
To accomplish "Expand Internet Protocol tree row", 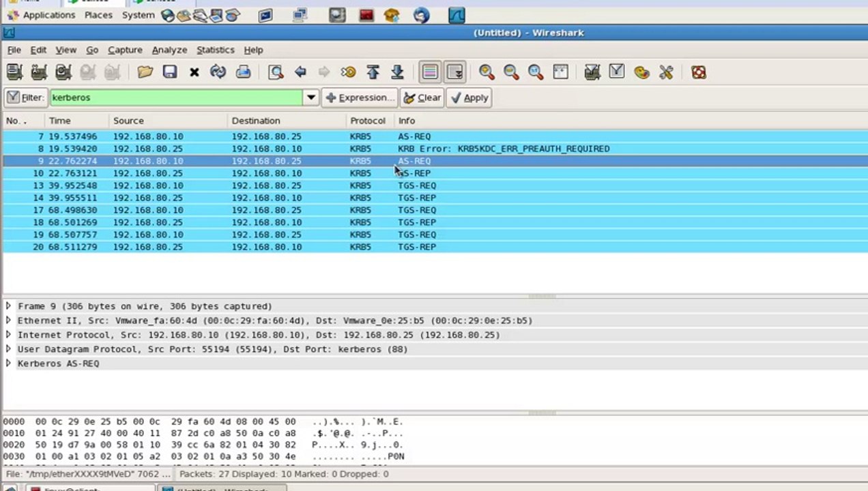I will pos(8,335).
